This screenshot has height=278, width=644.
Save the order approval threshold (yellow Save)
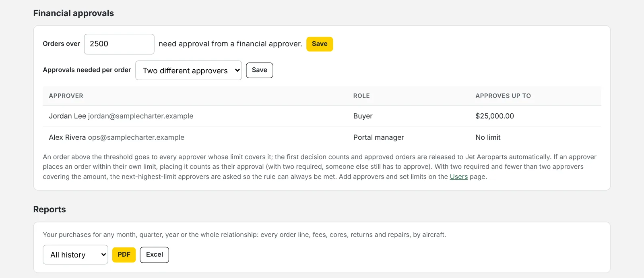coord(320,44)
